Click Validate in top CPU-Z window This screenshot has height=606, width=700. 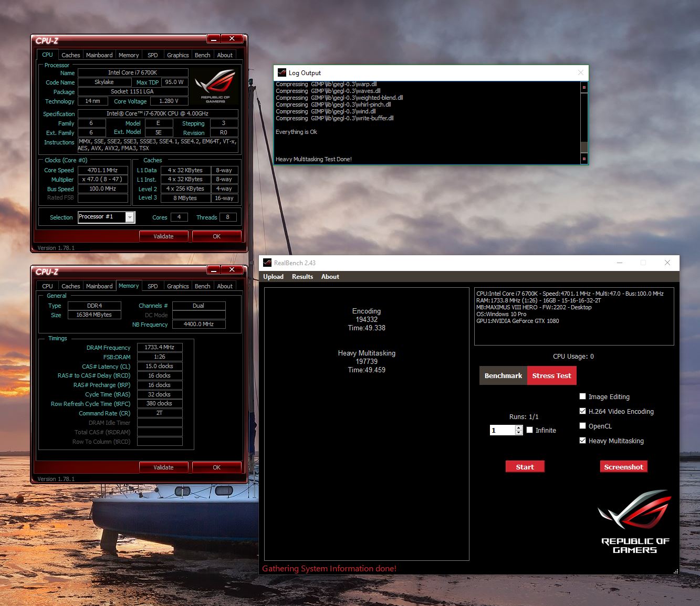[x=163, y=236]
